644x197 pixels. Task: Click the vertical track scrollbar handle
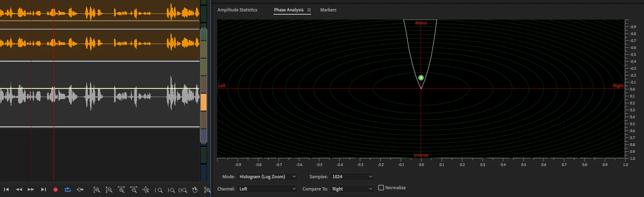(203, 86)
